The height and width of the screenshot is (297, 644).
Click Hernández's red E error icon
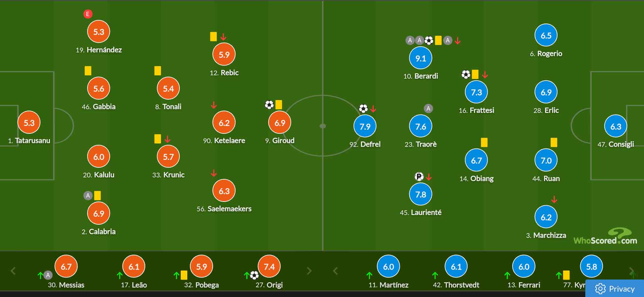coord(88,14)
